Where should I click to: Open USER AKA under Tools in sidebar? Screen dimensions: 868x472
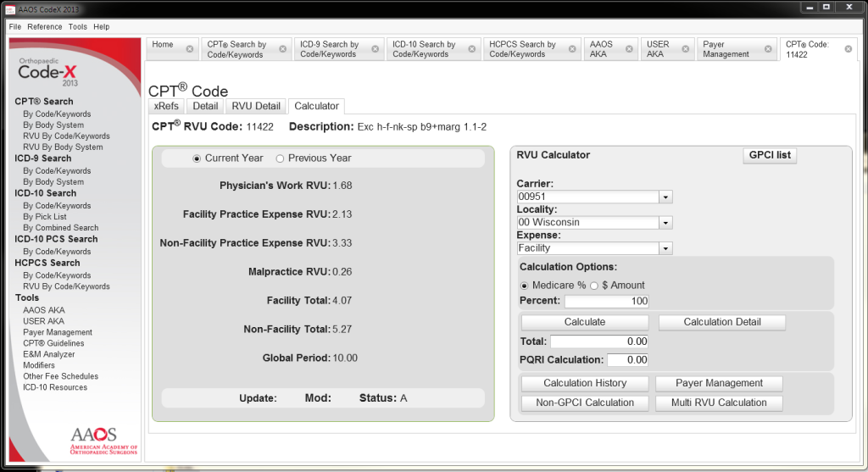[x=44, y=321]
